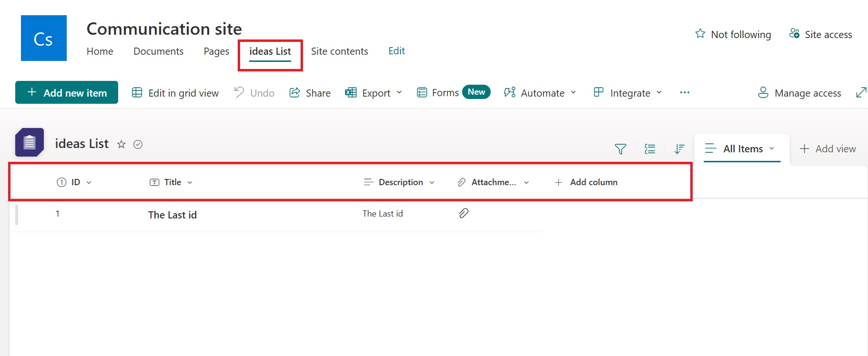Screen dimensions: 868x356
Task: Click the Cs site logo
Action: click(44, 38)
